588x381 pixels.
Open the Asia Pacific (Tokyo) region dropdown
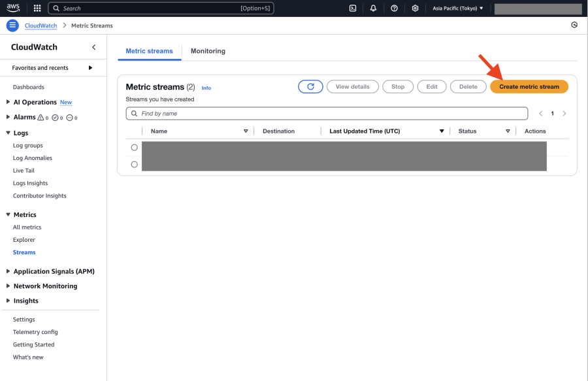point(458,8)
